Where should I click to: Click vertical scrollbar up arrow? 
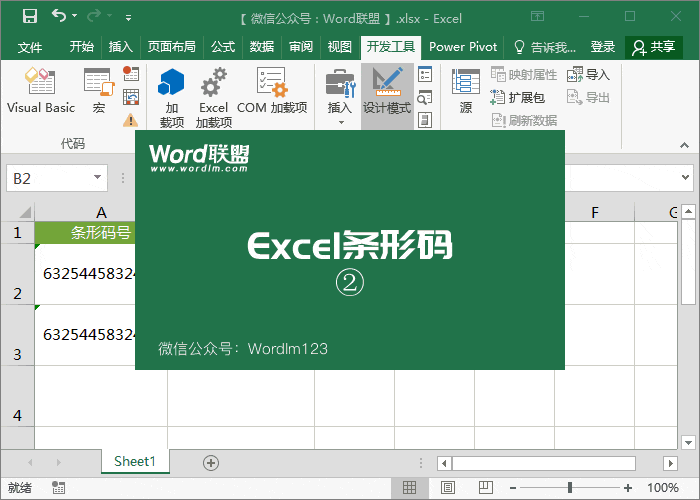(688, 211)
